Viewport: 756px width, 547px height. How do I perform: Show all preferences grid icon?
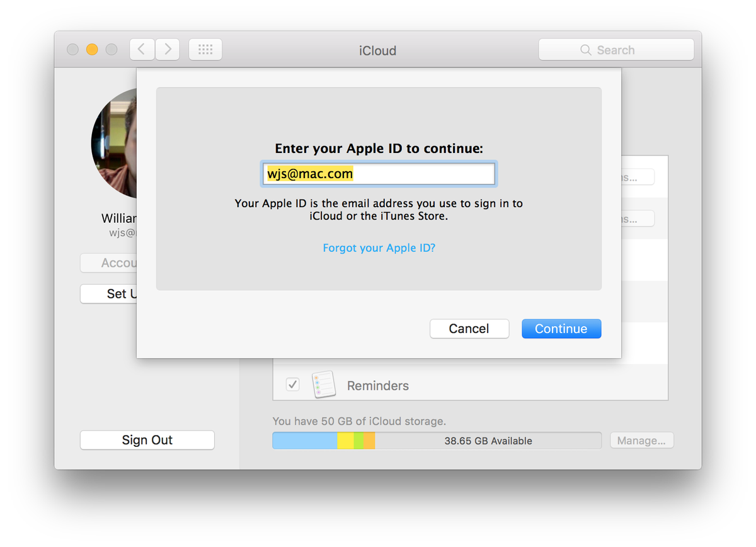[x=205, y=50]
